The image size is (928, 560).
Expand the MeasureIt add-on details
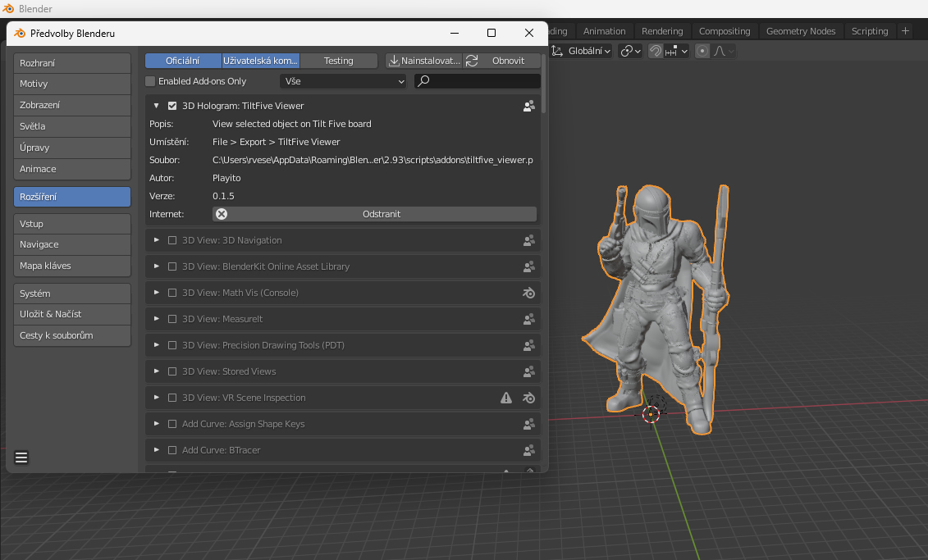pyautogui.click(x=156, y=319)
